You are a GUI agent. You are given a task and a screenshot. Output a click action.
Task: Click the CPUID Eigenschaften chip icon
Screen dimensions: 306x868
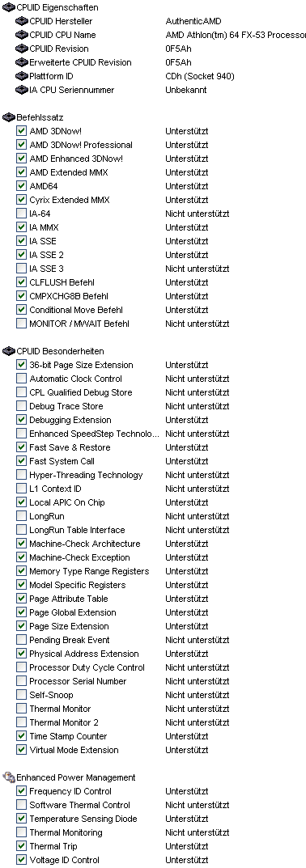(x=9, y=8)
